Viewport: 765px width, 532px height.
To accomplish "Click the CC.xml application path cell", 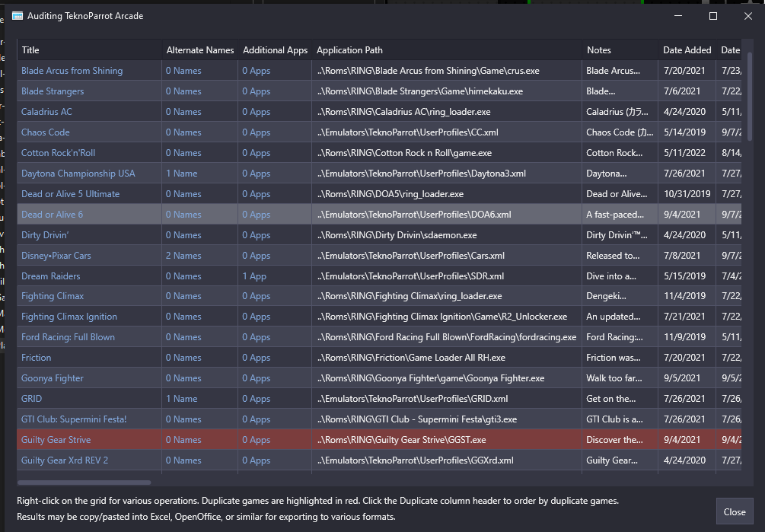I will (446, 132).
